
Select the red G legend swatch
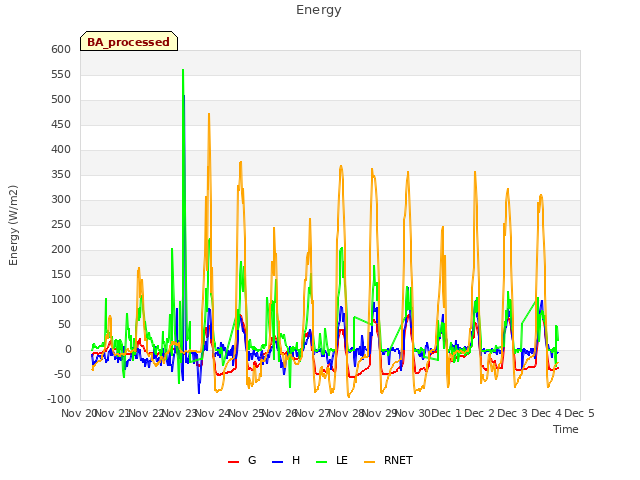233,461
